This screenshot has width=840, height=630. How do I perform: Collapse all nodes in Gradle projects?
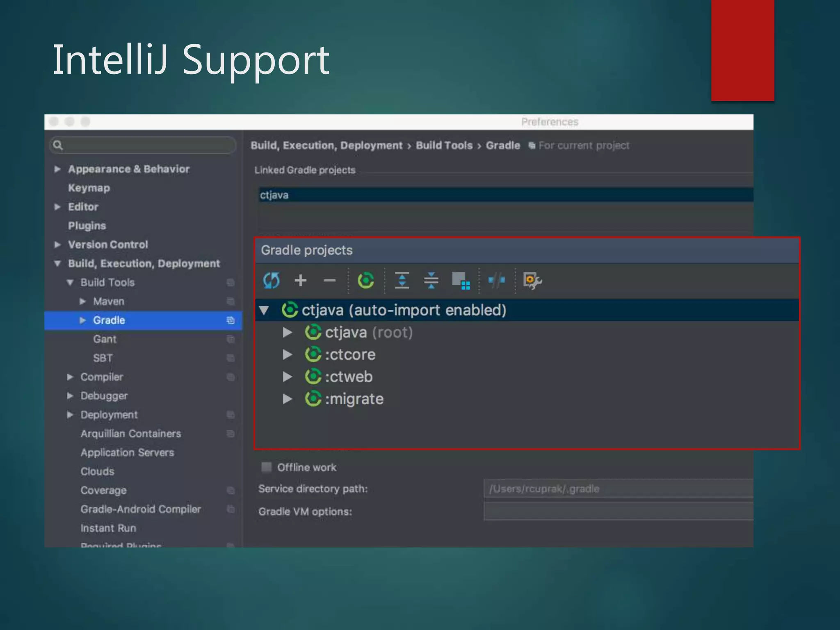(x=431, y=281)
